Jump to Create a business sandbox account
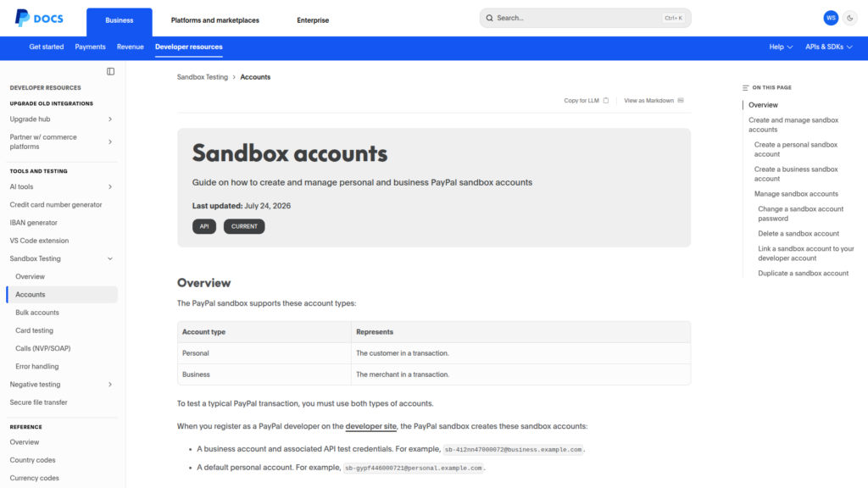Viewport: 868px width, 488px height. pos(795,175)
